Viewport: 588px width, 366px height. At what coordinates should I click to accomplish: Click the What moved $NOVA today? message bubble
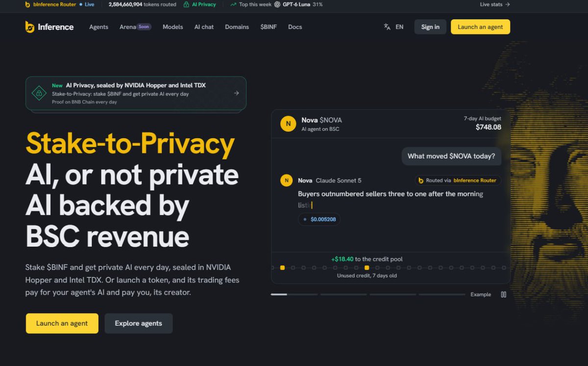click(451, 156)
